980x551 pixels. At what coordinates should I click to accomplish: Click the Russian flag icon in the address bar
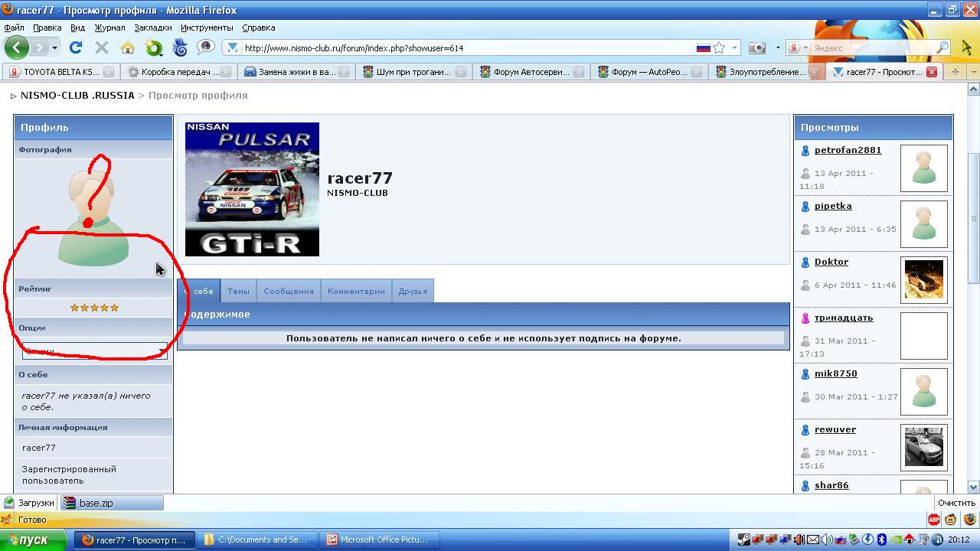(703, 47)
